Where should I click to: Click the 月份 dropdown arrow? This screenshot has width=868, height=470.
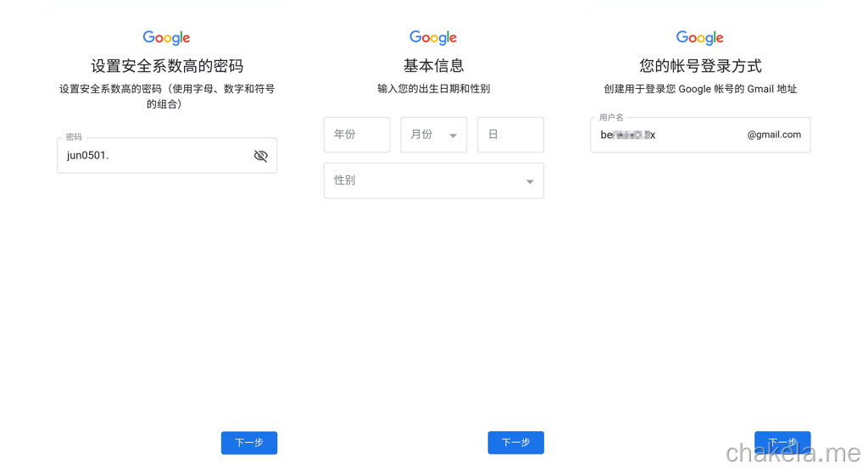coord(453,135)
